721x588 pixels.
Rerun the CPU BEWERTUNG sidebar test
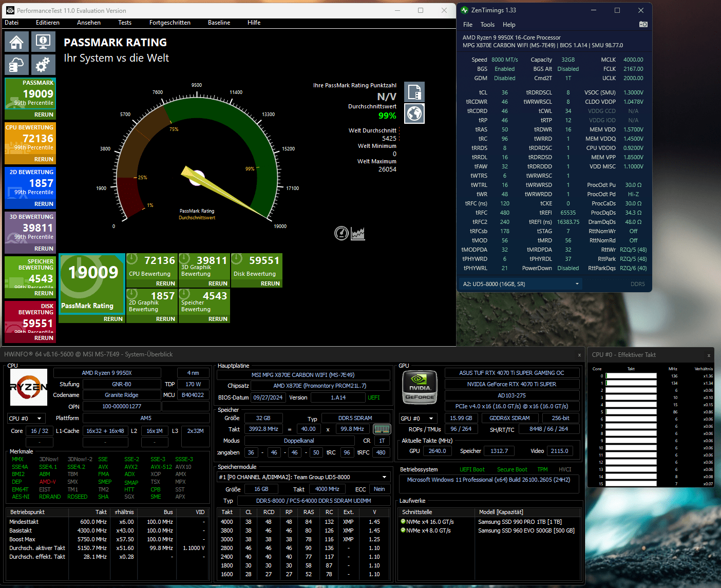click(44, 159)
